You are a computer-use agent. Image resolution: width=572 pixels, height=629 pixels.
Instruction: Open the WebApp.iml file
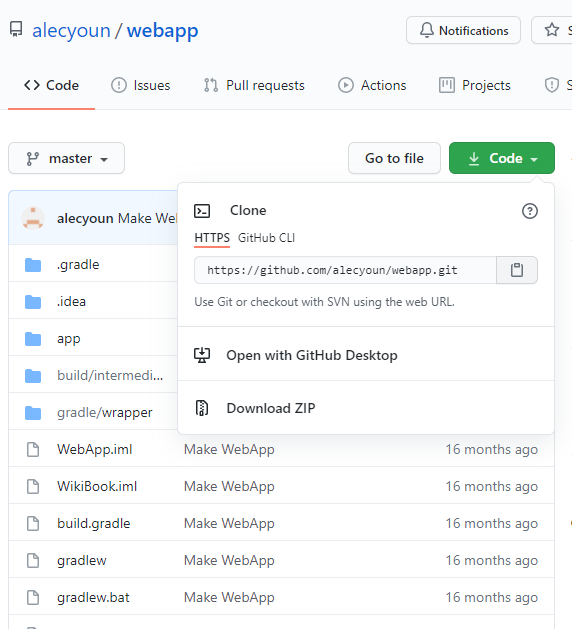pyautogui.click(x=95, y=449)
